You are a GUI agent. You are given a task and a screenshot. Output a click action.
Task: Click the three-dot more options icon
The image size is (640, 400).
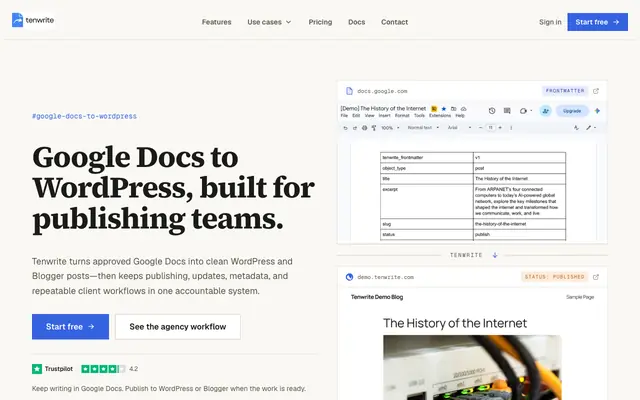pyautogui.click(x=511, y=128)
